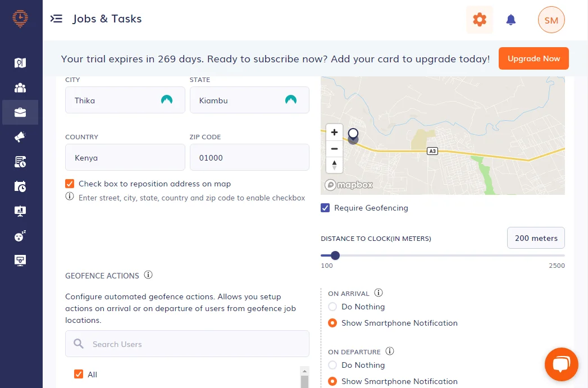Click the Jobs & Tasks page title

(107, 19)
